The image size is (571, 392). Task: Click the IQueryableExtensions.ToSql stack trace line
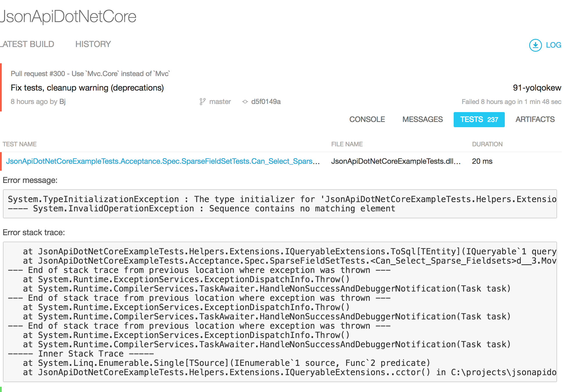click(290, 251)
